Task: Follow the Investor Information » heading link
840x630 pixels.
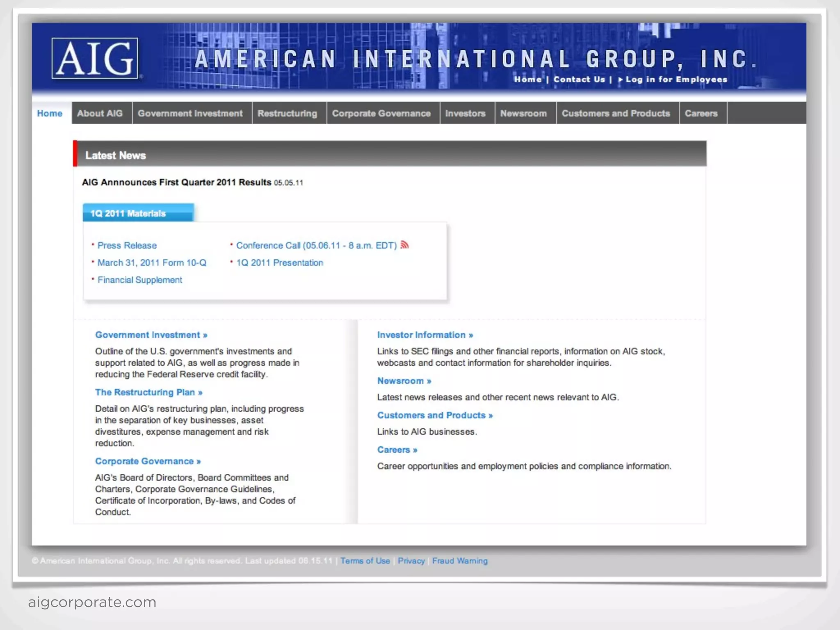Action: pyautogui.click(x=425, y=335)
